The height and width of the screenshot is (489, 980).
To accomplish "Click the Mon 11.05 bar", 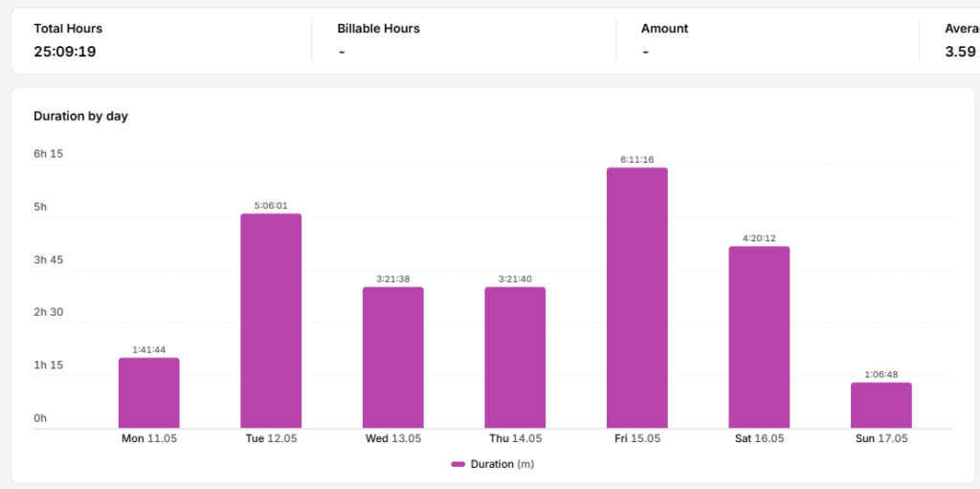I will pos(148,392).
